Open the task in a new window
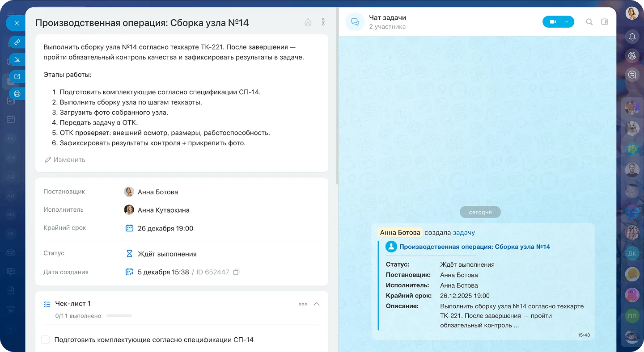 17,76
